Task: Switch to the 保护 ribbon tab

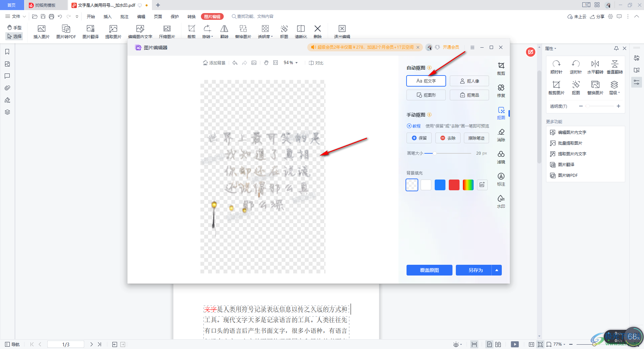Action: pyautogui.click(x=174, y=16)
